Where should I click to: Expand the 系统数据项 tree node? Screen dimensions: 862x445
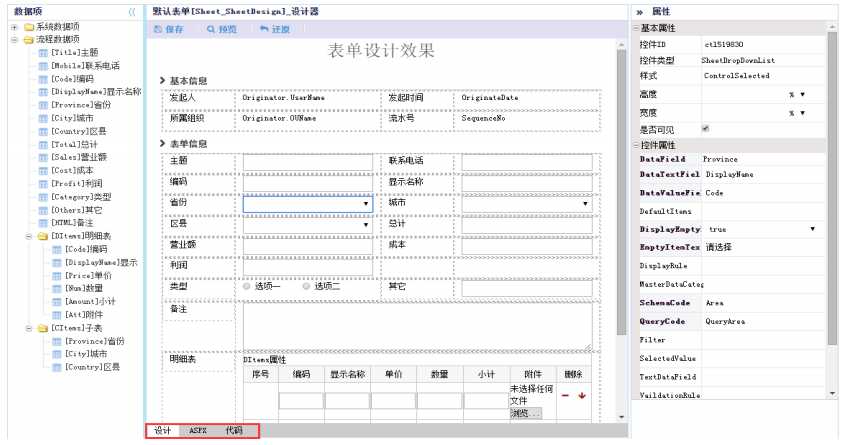[15, 26]
